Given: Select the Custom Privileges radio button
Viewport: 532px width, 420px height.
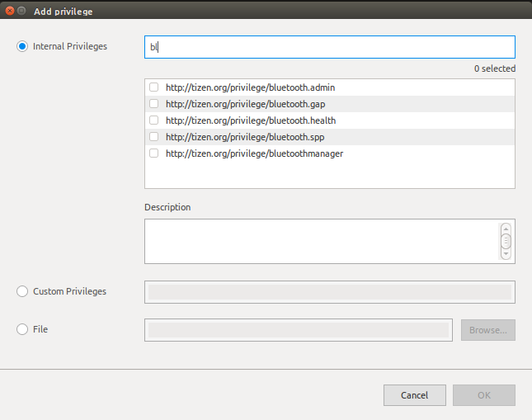Looking at the screenshot, I should [x=22, y=291].
